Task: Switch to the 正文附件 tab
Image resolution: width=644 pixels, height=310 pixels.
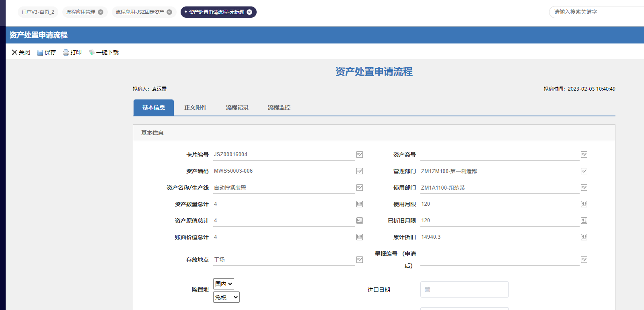Action: [195, 107]
